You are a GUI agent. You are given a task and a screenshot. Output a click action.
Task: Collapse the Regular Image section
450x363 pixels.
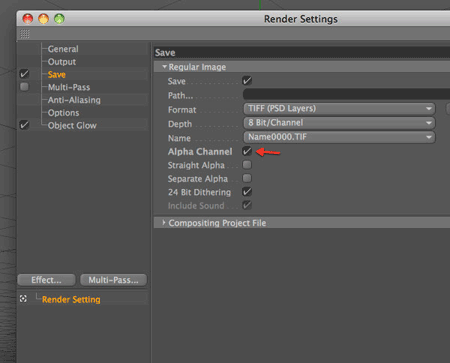coord(164,67)
